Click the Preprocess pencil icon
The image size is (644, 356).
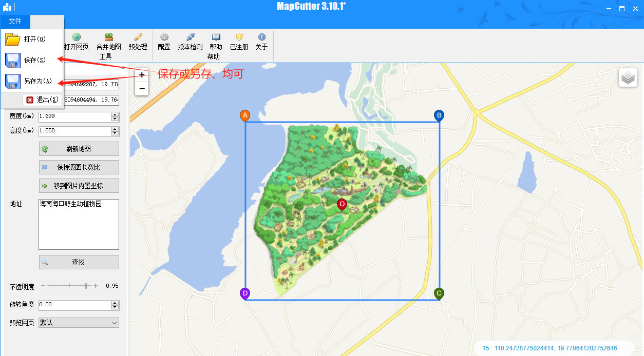tap(138, 37)
